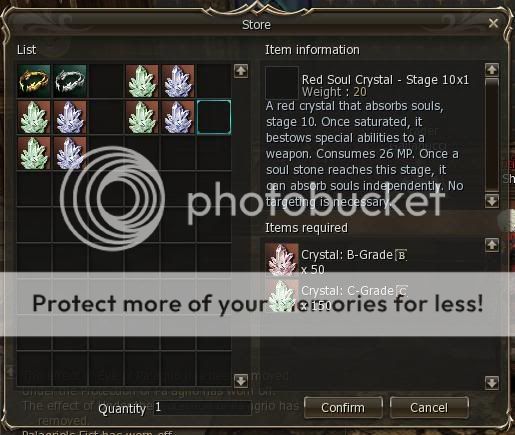
Task: Click the Crystal: C-Grade required item icon
Action: pos(282,295)
